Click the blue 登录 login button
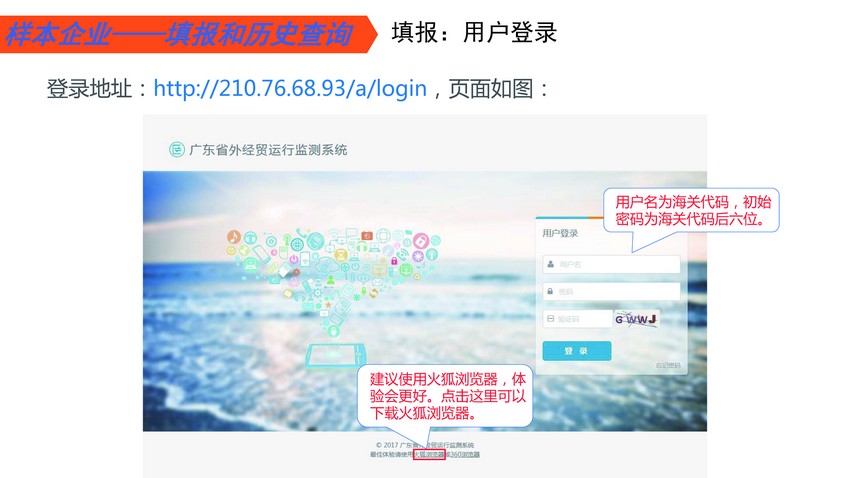Viewport: 850px width, 478px height. pos(577,351)
